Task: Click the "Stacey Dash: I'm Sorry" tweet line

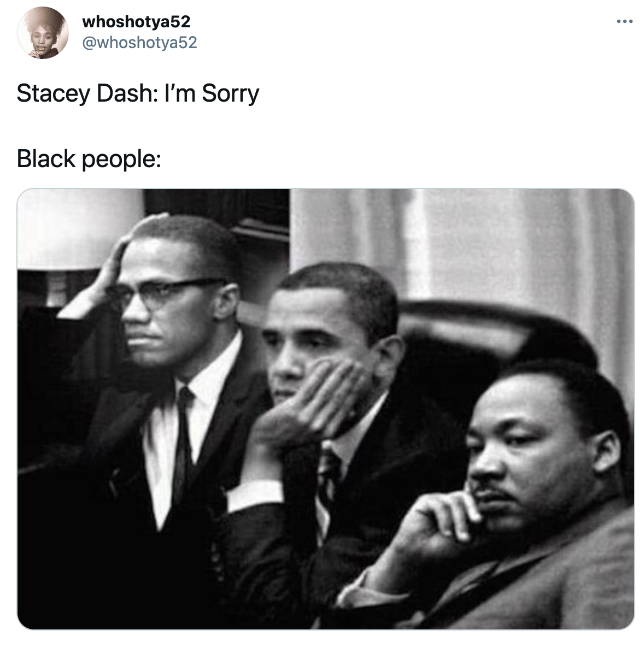Action: click(138, 93)
